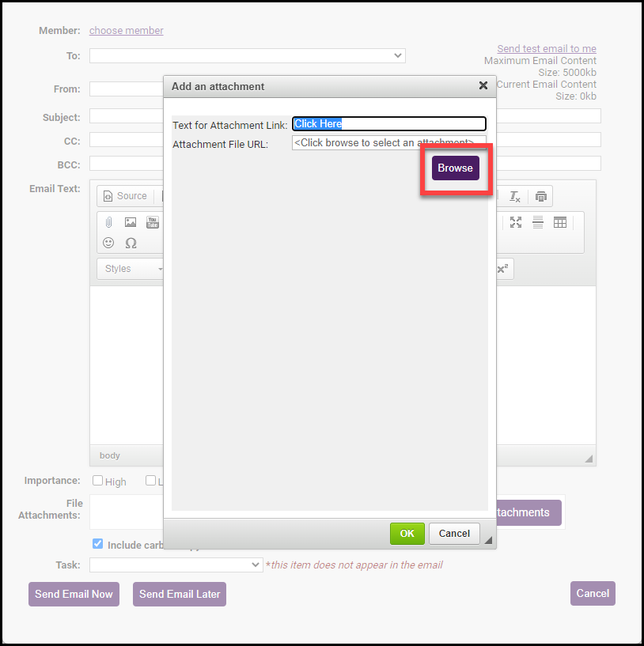Click the page-level Cancel button
The image size is (644, 646).
click(x=593, y=593)
